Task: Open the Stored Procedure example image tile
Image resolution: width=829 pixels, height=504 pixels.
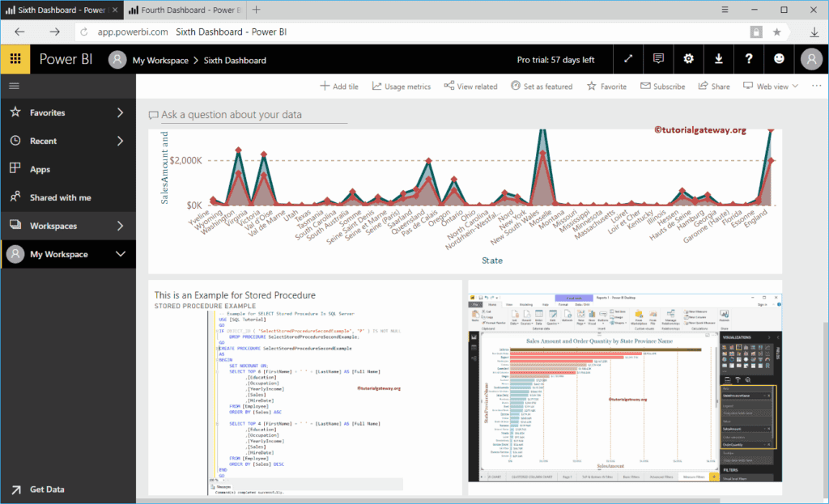Action: pos(305,388)
